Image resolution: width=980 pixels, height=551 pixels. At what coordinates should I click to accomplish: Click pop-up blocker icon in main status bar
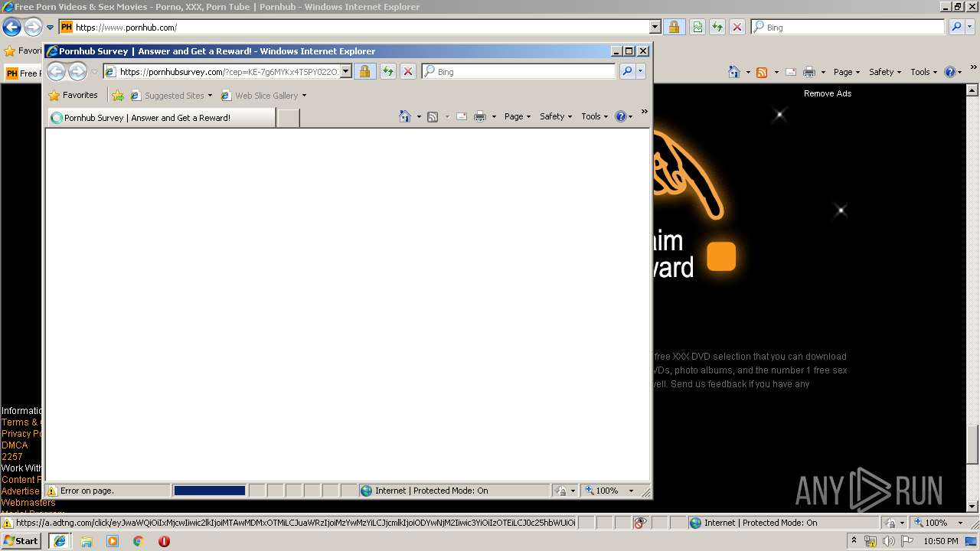(x=641, y=523)
